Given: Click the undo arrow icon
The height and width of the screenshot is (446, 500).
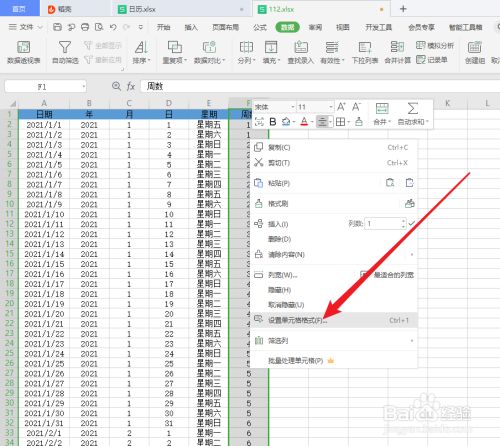Looking at the screenshot, I should (113, 27).
